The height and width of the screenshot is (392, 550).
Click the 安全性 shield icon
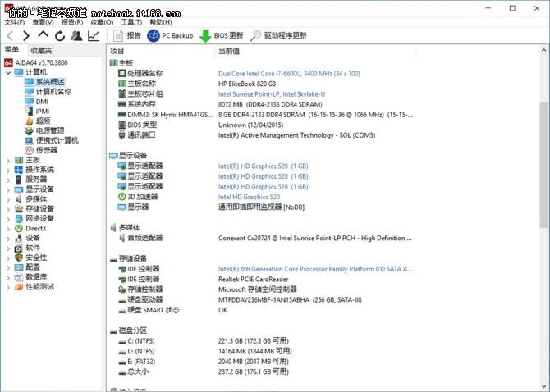pyautogui.click(x=19, y=258)
